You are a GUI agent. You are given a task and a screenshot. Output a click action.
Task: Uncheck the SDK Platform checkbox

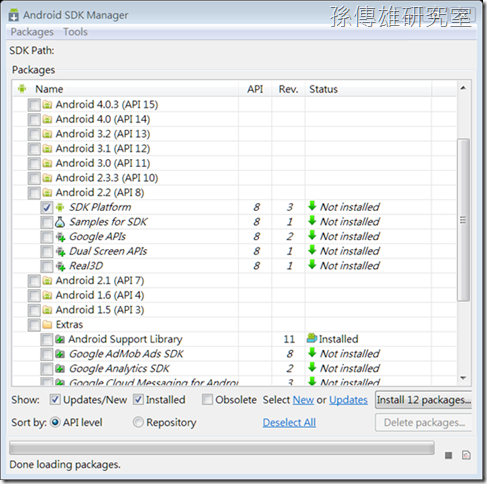click(47, 207)
